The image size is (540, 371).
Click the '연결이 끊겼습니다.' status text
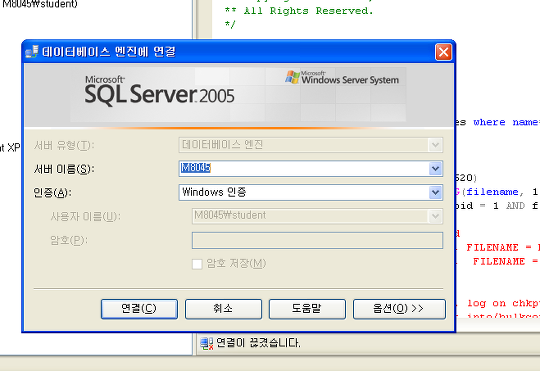258,343
